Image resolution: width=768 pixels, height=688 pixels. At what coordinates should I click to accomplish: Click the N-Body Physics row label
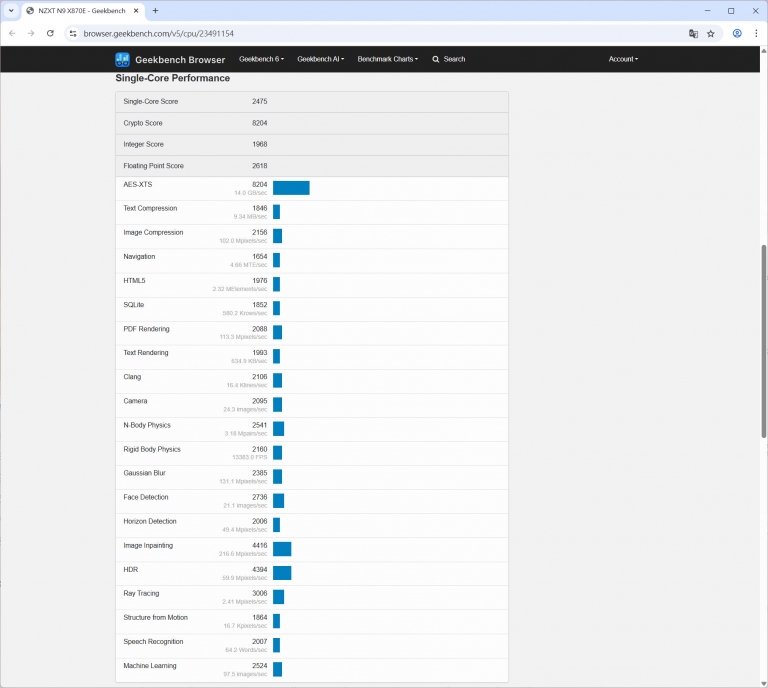pyautogui.click(x=147, y=425)
